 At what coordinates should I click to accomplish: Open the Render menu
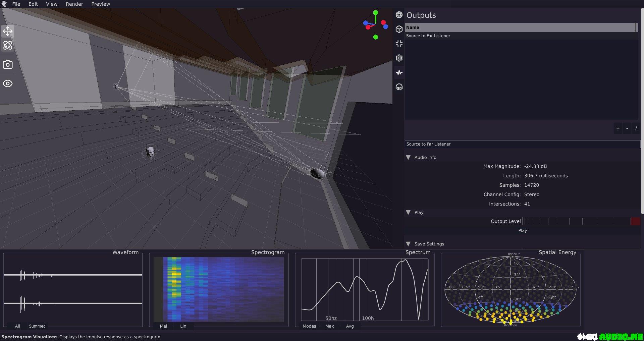click(x=74, y=4)
